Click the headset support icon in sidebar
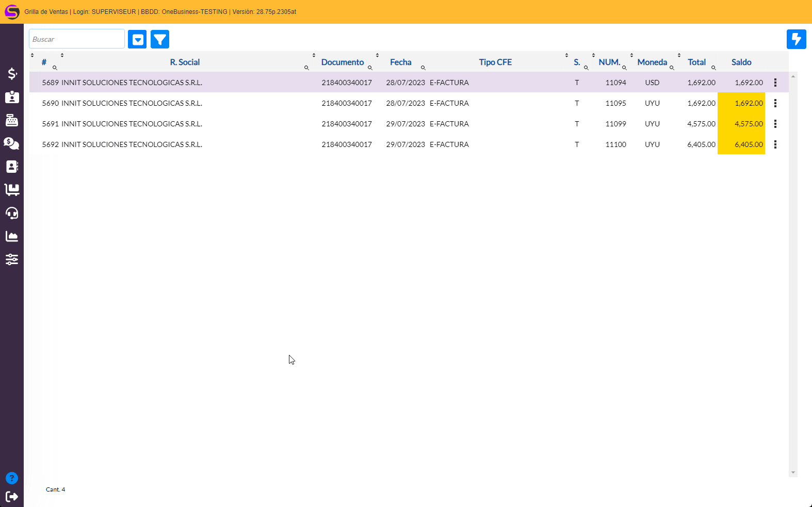Viewport: 812px width, 507px height. point(12,213)
